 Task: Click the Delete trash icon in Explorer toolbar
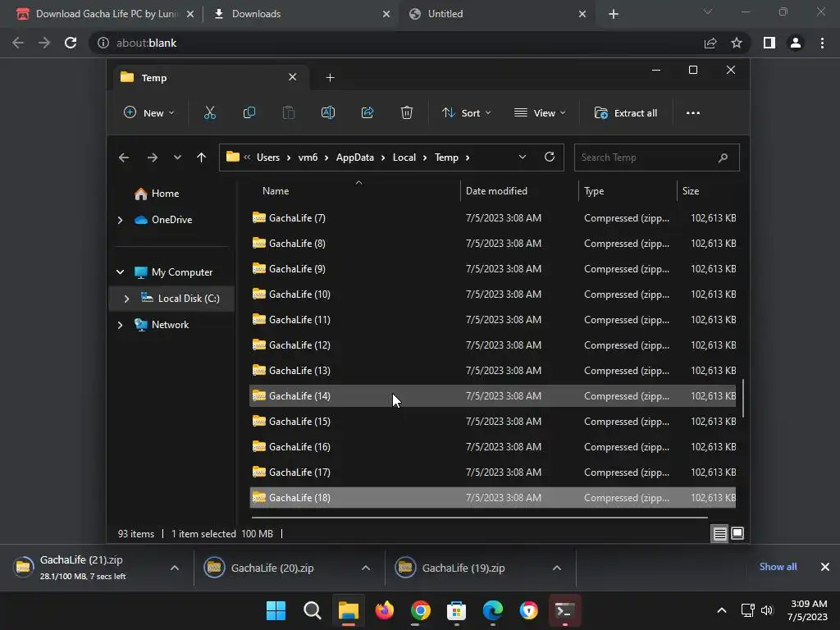[407, 113]
